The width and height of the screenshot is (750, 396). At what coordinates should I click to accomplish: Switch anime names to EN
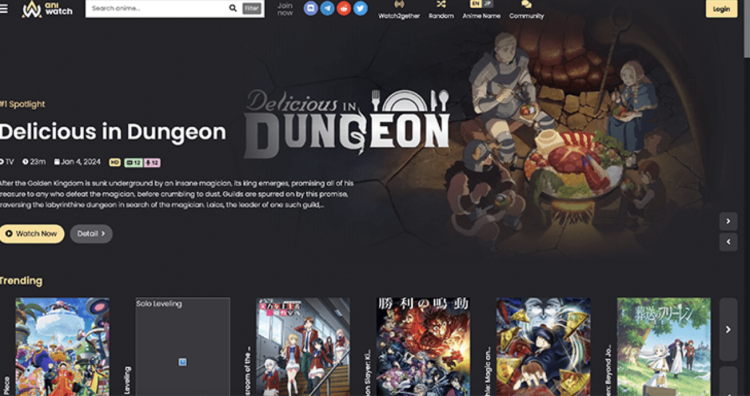pyautogui.click(x=475, y=4)
